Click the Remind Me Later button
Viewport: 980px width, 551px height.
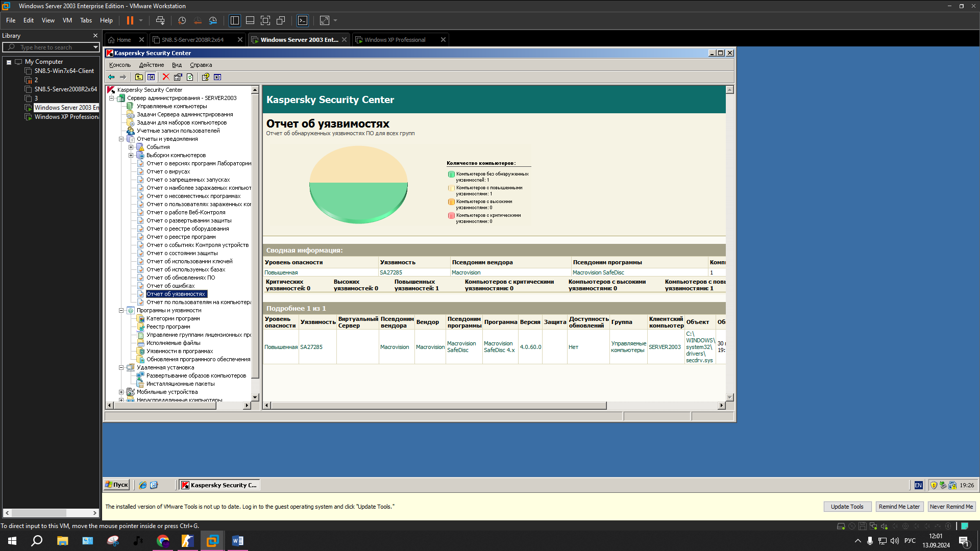point(899,507)
